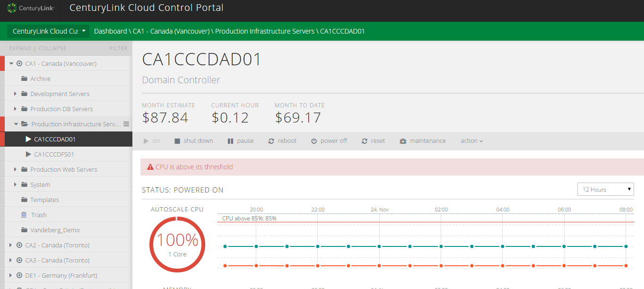Click the open folder icon for Production Infrastructure

point(25,124)
